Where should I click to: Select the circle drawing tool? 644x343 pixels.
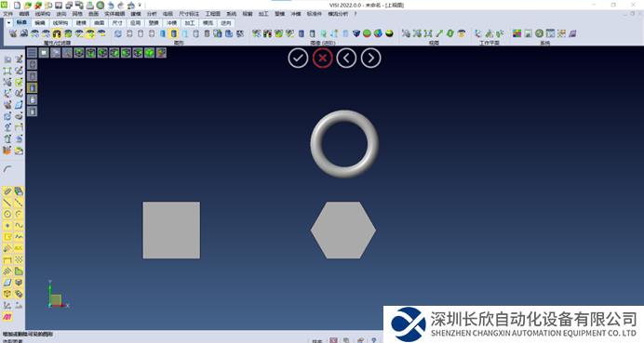coord(7,214)
